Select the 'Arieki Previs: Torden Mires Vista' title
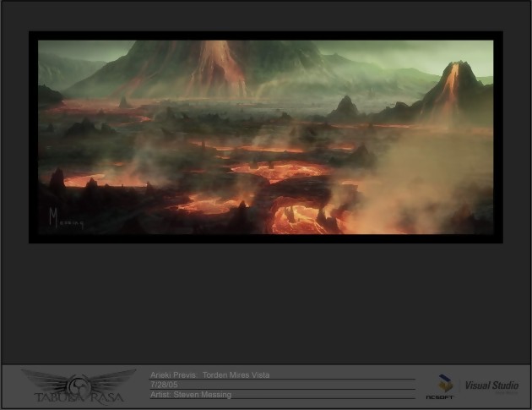 pos(210,374)
